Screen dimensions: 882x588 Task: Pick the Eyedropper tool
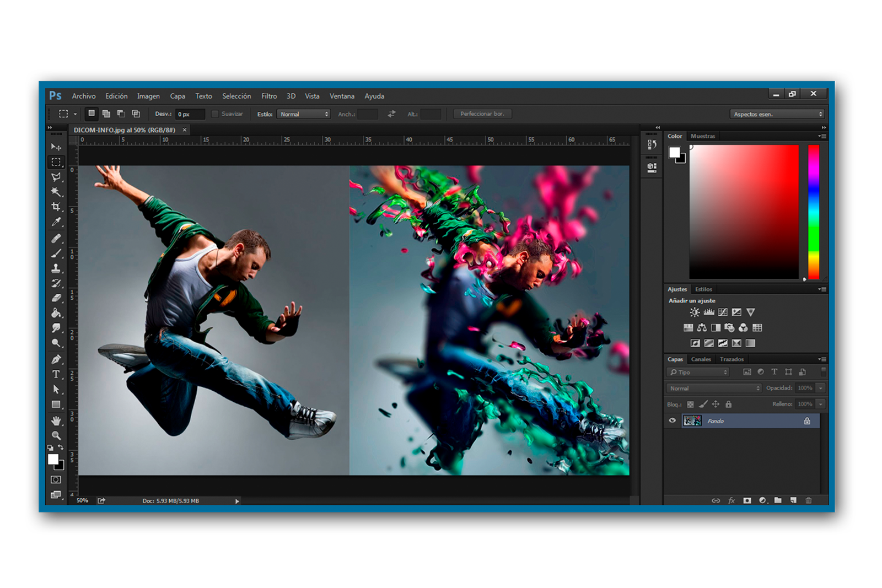click(x=56, y=222)
